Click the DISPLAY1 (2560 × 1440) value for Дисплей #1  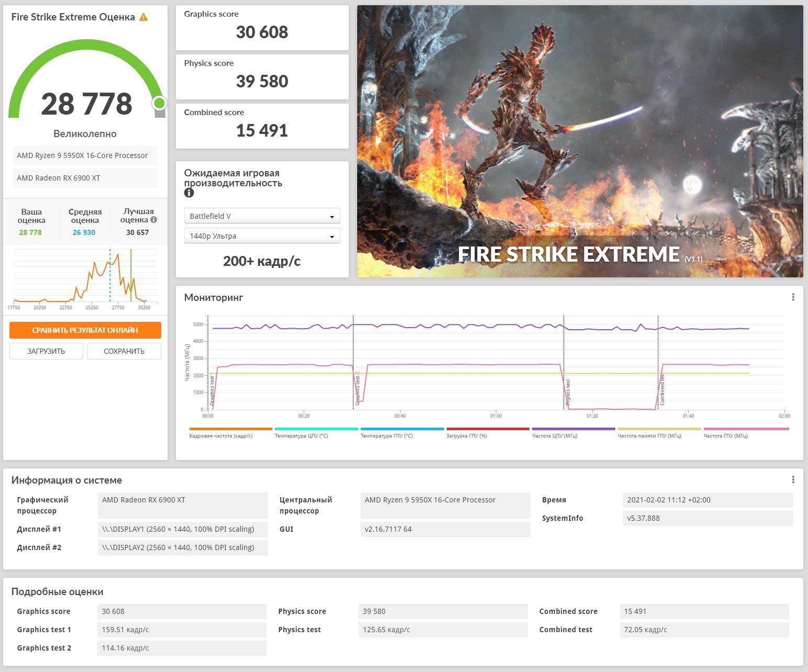[183, 529]
